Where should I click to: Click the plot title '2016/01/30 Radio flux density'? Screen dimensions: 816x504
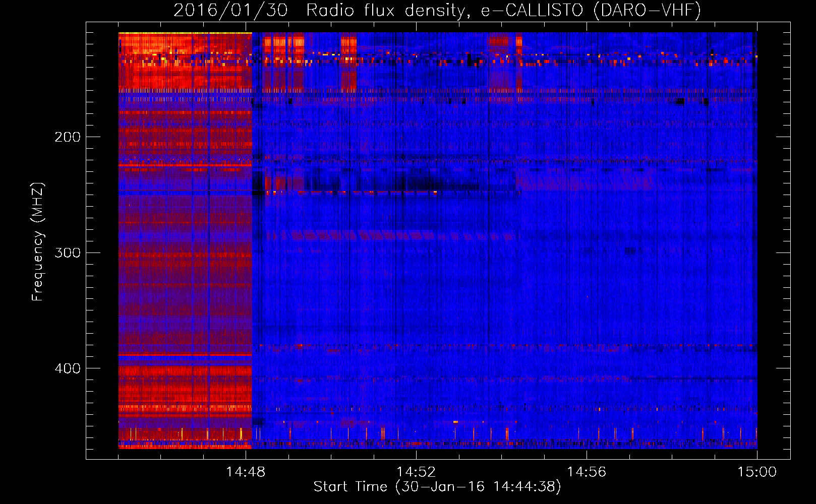click(319, 11)
